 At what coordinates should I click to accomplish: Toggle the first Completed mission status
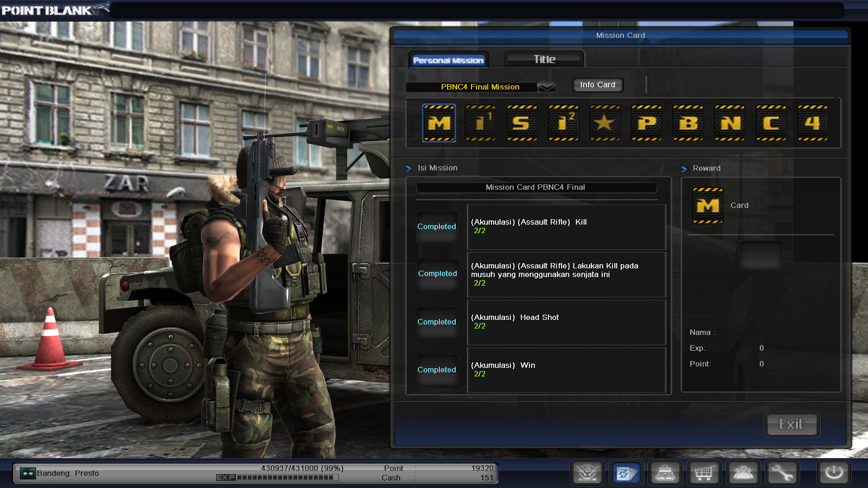pyautogui.click(x=437, y=227)
